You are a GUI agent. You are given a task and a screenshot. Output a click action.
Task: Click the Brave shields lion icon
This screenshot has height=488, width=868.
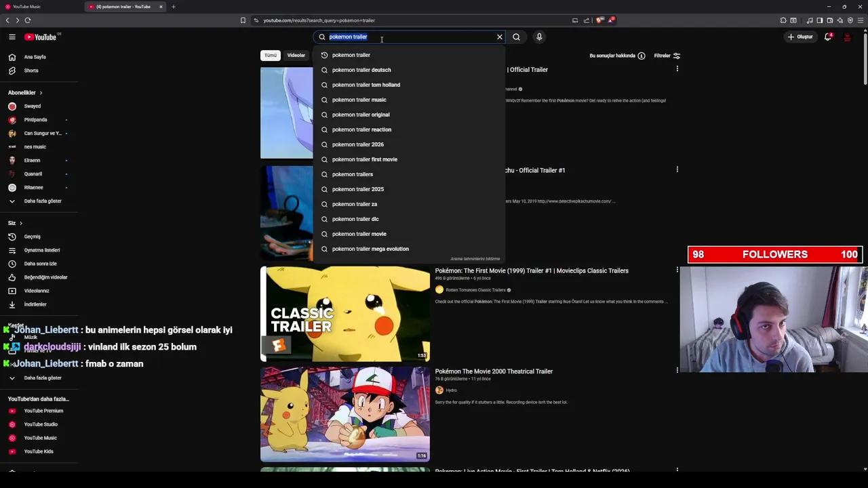tap(599, 20)
